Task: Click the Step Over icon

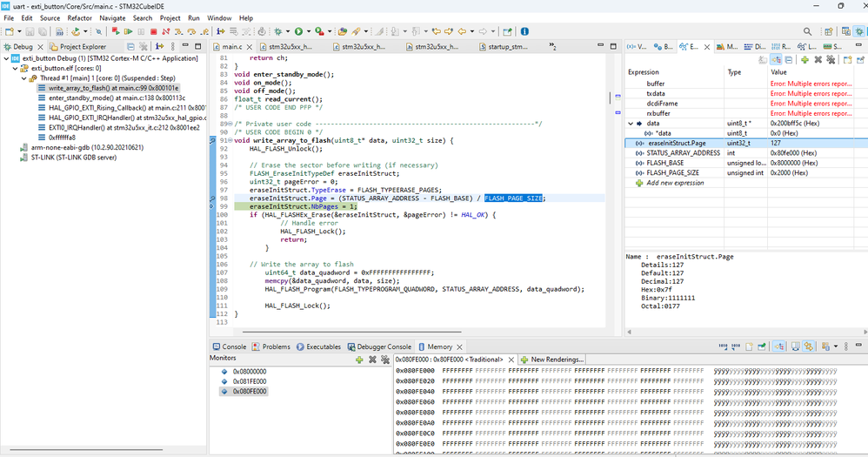Action: click(x=191, y=31)
